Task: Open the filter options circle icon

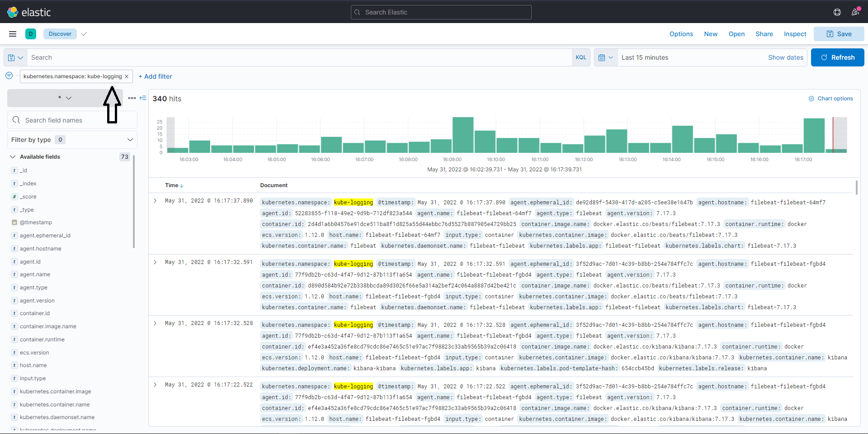Action: coord(9,76)
